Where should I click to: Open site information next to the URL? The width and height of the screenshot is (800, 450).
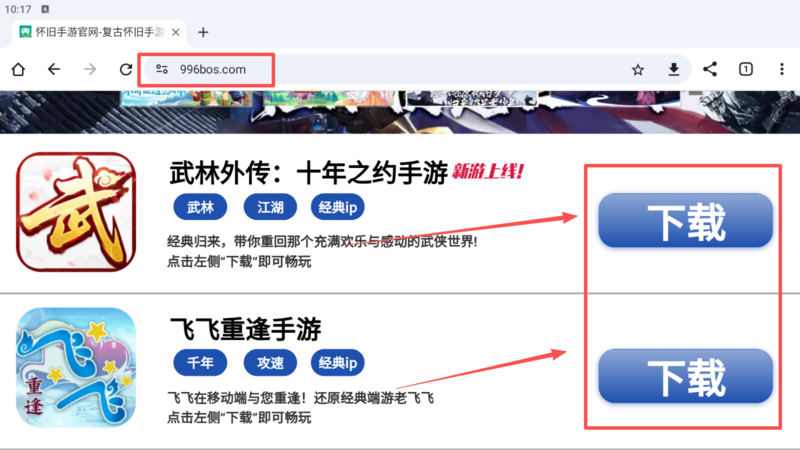(162, 69)
